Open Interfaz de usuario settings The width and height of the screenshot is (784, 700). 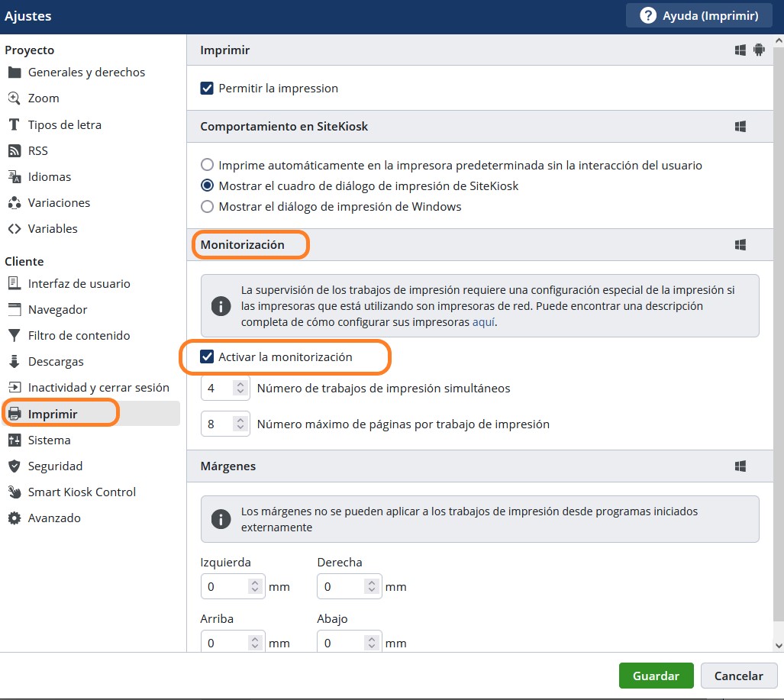tap(79, 284)
